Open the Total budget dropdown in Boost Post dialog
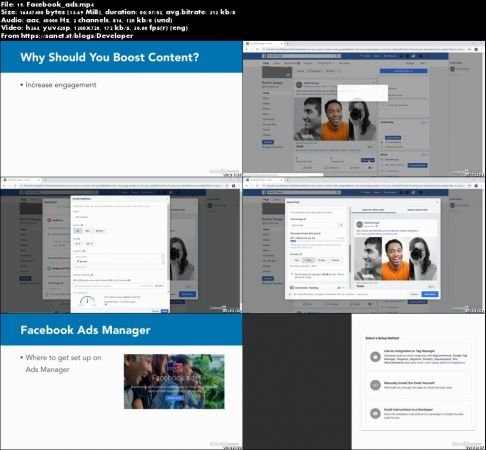The height and width of the screenshot is (450, 486). [317, 225]
